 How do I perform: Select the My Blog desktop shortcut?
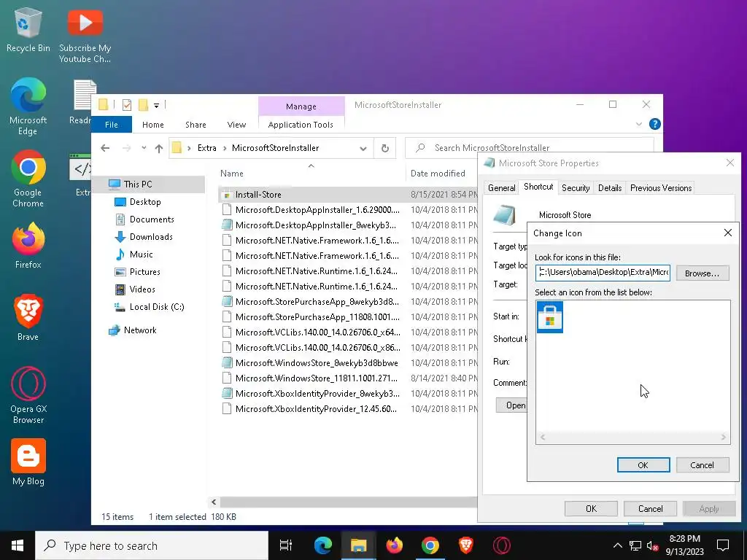tap(28, 462)
